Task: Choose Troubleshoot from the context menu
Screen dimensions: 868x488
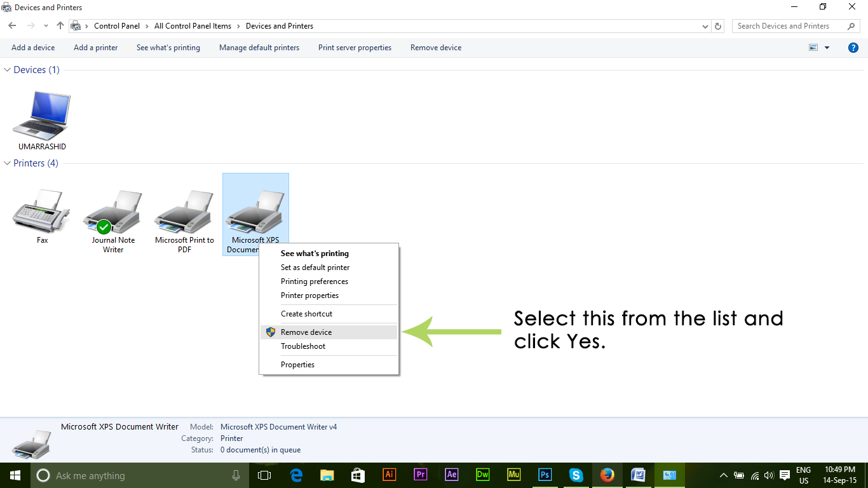Action: [329, 346]
